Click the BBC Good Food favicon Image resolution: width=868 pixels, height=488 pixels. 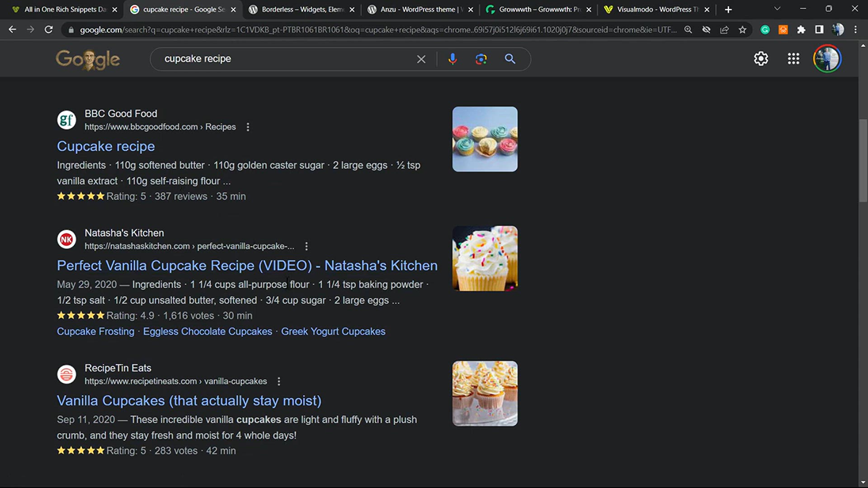[x=66, y=120]
